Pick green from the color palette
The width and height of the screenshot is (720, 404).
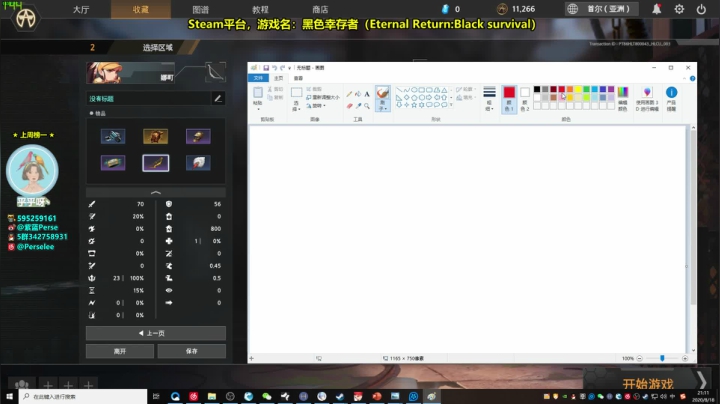click(586, 89)
